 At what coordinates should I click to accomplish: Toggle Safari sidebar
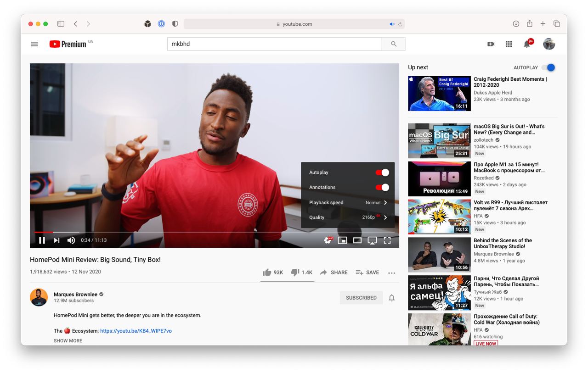pyautogui.click(x=61, y=24)
